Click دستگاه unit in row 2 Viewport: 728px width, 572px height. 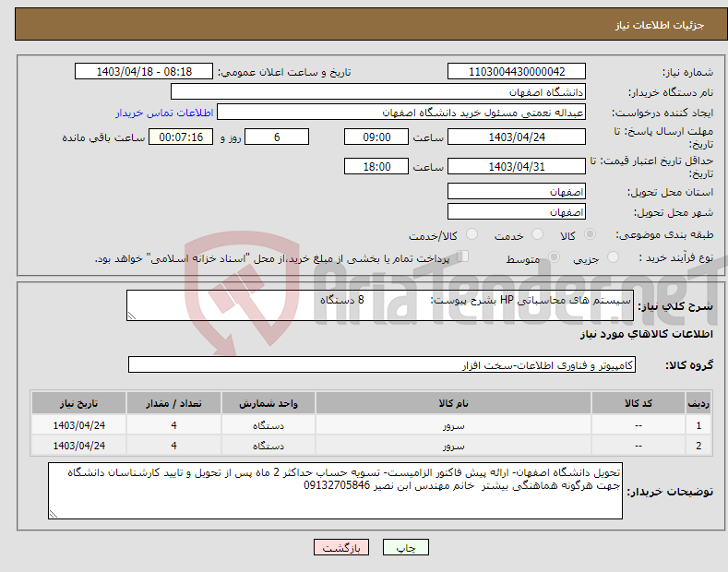point(269,446)
